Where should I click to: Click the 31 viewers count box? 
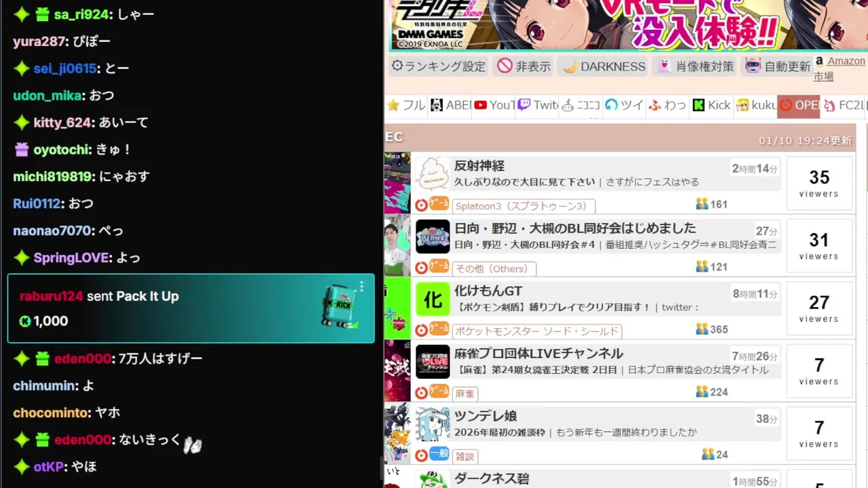pyautogui.click(x=819, y=246)
